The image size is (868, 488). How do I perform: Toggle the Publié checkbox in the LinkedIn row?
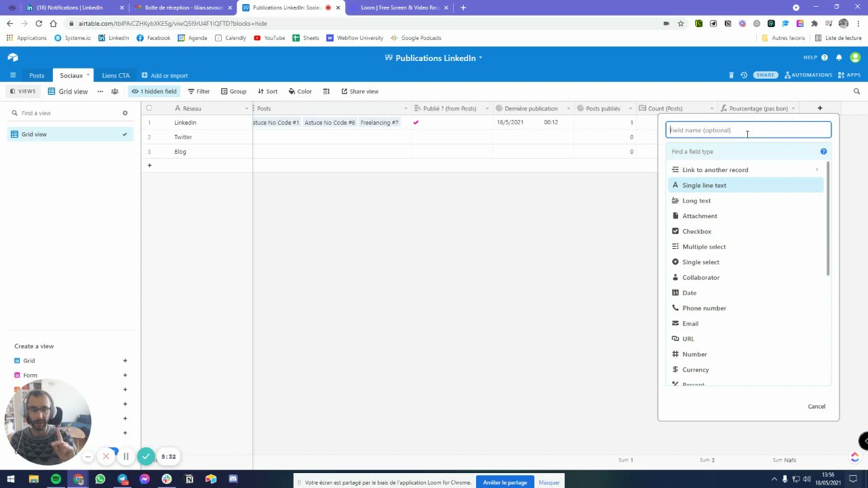click(x=416, y=123)
